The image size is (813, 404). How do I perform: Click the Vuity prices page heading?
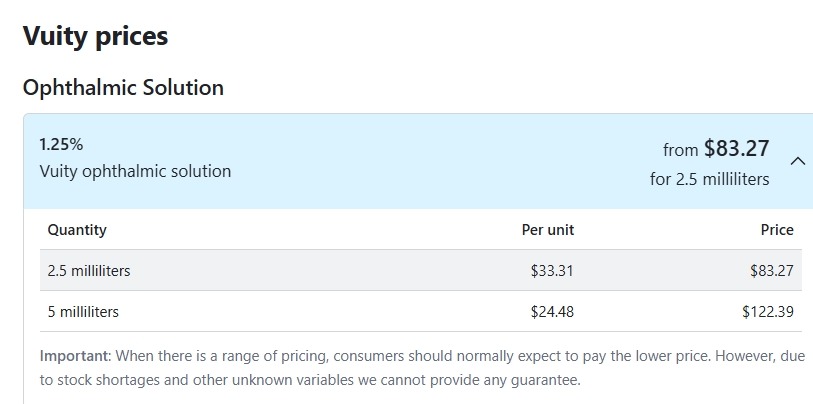[95, 36]
